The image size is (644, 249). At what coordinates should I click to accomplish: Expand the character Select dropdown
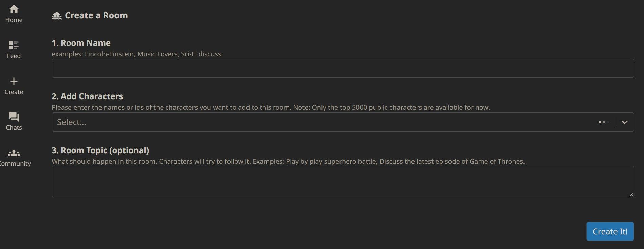625,122
